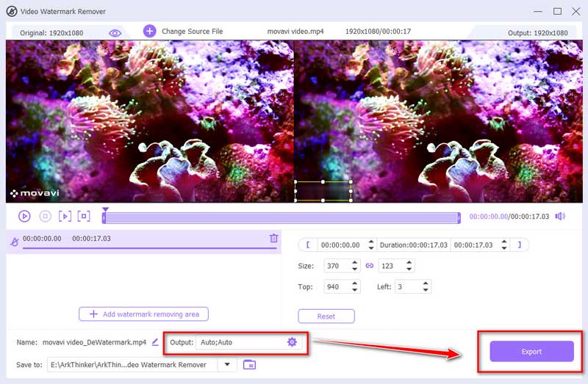Image resolution: width=588 pixels, height=384 pixels.
Task: Click the end time field 00:00:17.03
Action: coord(475,245)
